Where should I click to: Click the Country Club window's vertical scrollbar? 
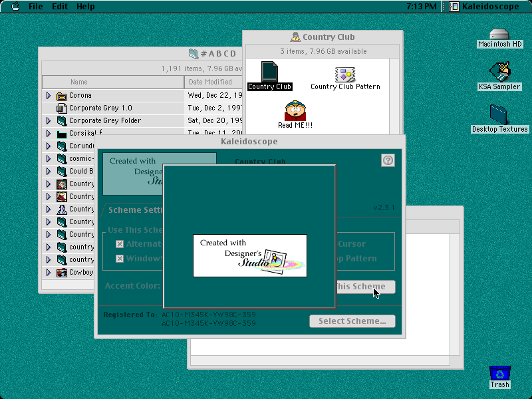[394, 96]
